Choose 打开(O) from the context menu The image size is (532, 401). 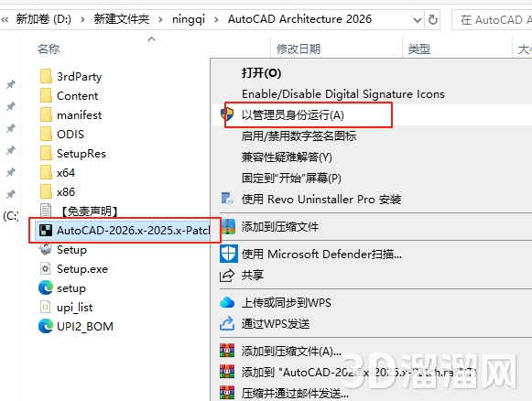[x=261, y=73]
